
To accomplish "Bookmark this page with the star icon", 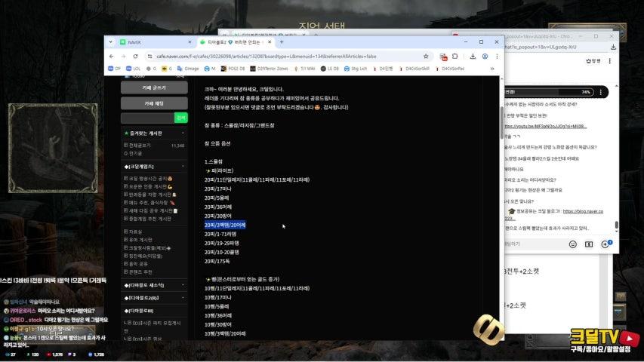I will (426, 57).
